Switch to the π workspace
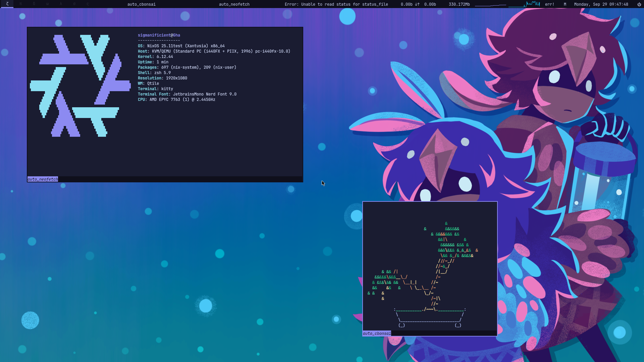644x362 pixels. 20,4
